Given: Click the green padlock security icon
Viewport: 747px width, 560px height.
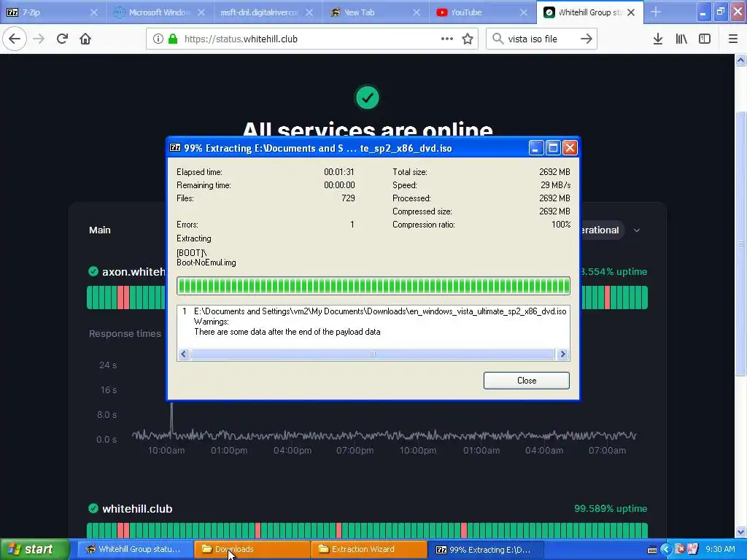Looking at the screenshot, I should tap(173, 39).
